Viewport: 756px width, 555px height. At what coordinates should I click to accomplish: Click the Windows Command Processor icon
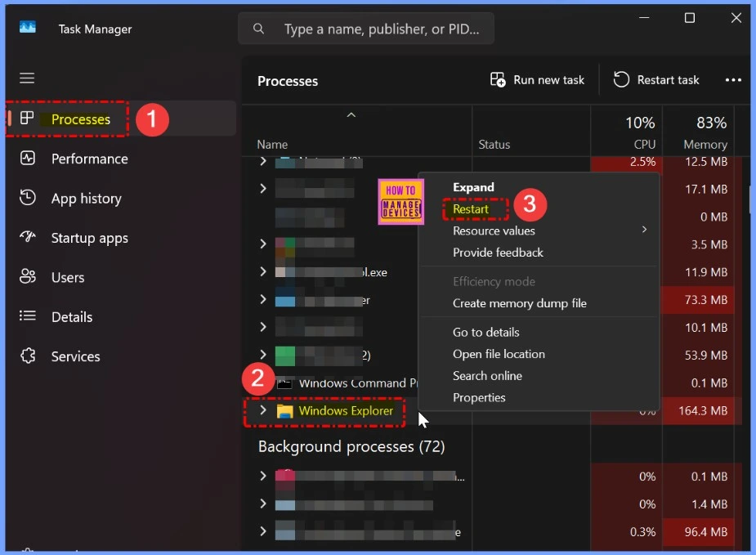coord(284,384)
